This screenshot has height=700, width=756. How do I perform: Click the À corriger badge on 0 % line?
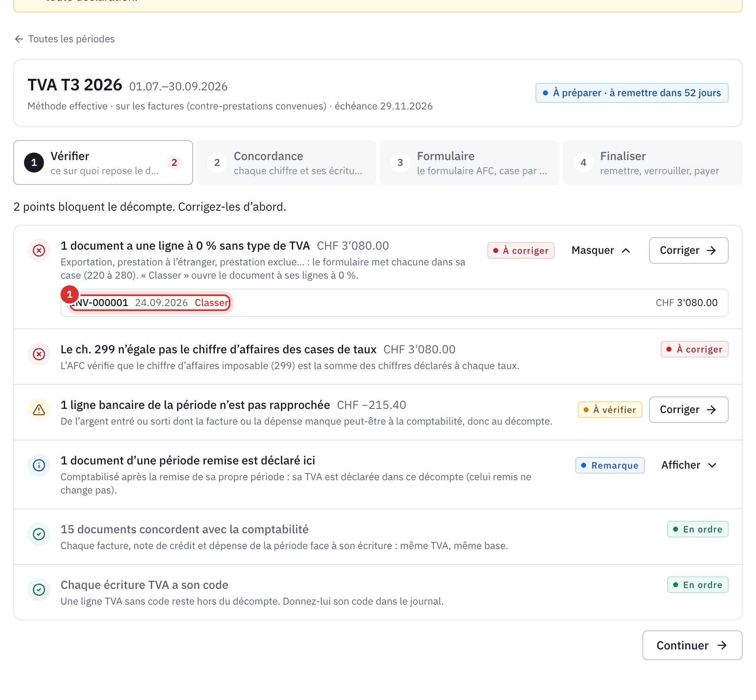point(521,250)
